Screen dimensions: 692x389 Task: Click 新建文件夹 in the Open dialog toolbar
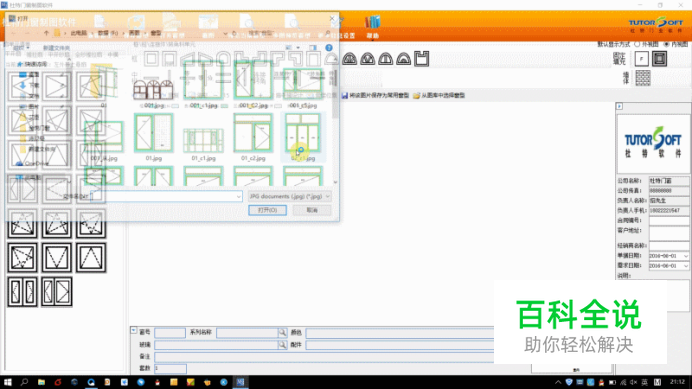pos(56,48)
